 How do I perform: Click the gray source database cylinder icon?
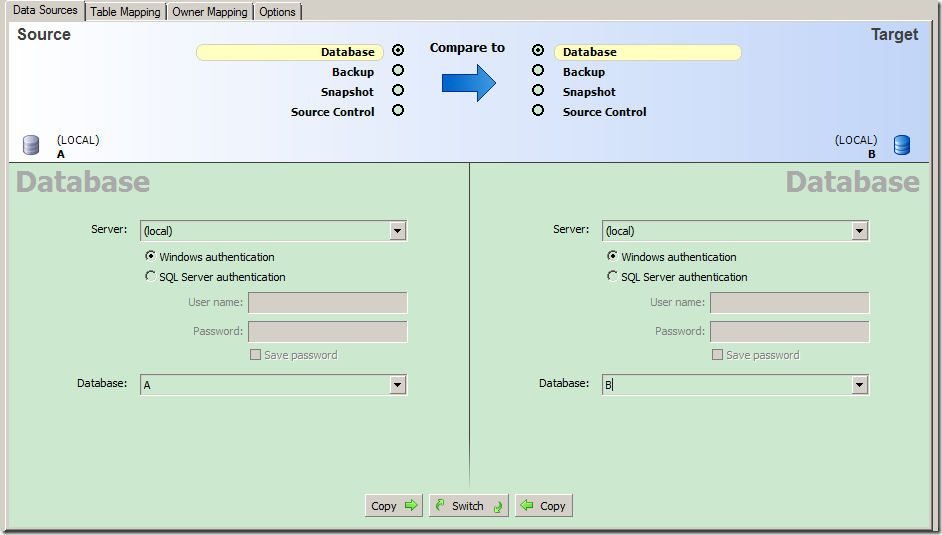31,145
